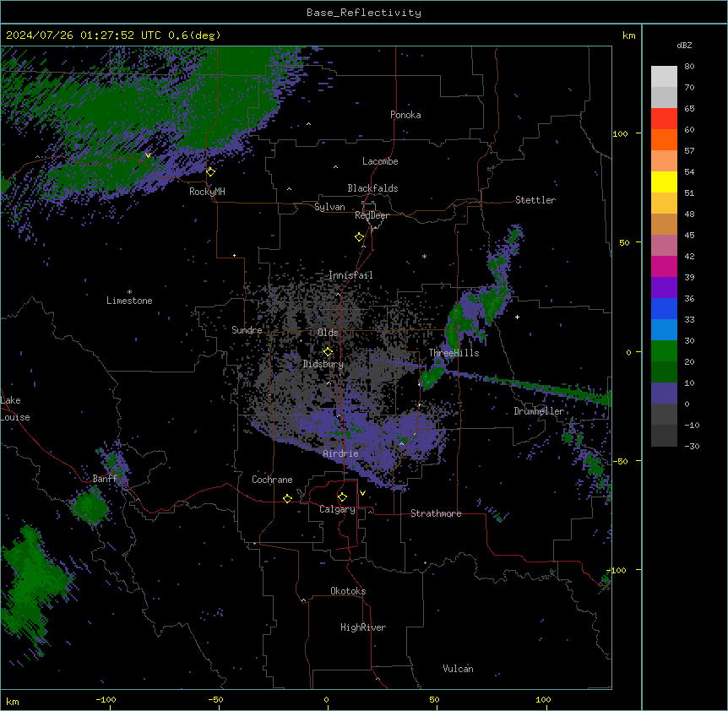Click the 48 value in the dBZ legend
The height and width of the screenshot is (711, 728).
click(x=689, y=214)
